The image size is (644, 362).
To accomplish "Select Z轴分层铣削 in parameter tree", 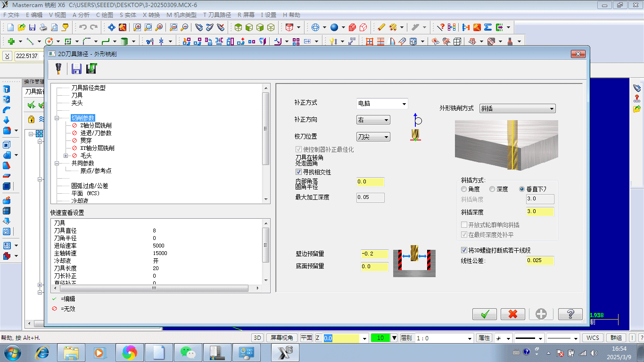I will [96, 125].
